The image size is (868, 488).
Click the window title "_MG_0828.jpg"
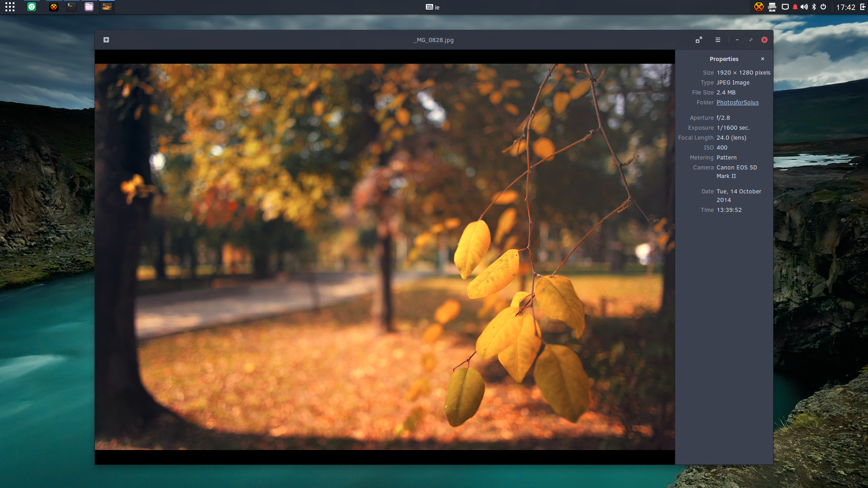434,40
